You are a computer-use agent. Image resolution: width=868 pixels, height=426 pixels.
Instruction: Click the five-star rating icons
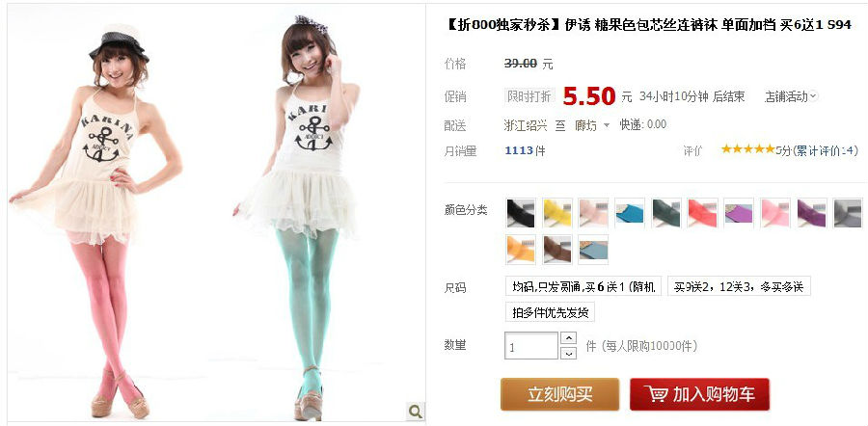[x=747, y=148]
